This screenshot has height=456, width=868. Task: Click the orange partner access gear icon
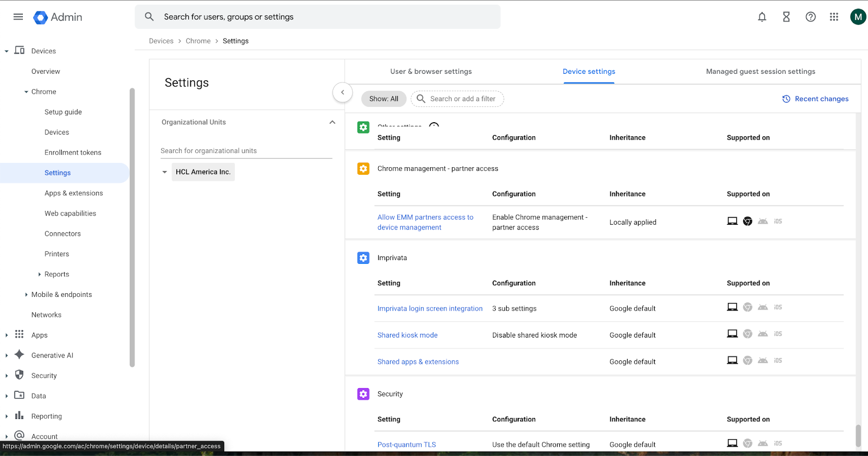click(363, 168)
